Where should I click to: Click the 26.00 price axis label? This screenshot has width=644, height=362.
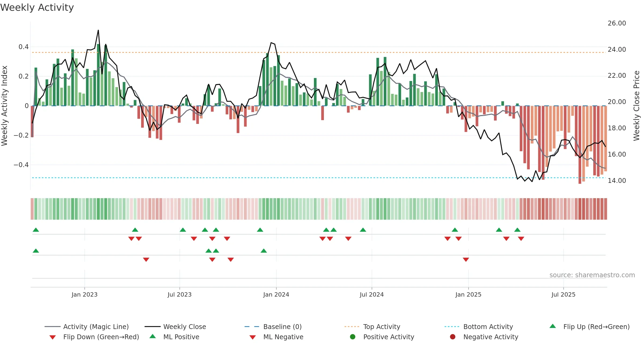click(617, 23)
